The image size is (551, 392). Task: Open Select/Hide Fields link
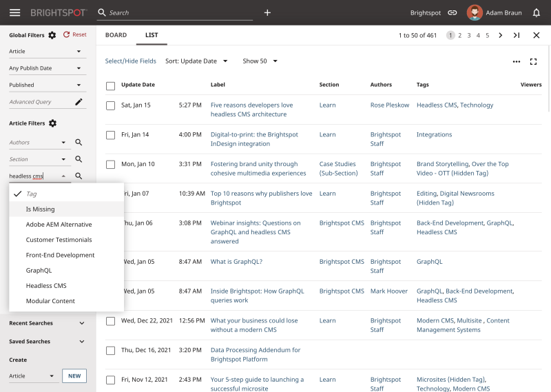(x=130, y=61)
